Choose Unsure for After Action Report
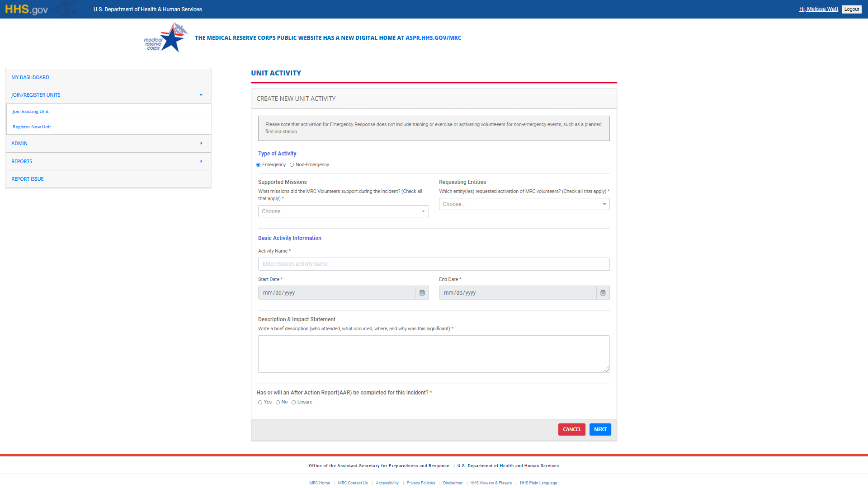Image resolution: width=868 pixels, height=488 pixels. coord(294,402)
